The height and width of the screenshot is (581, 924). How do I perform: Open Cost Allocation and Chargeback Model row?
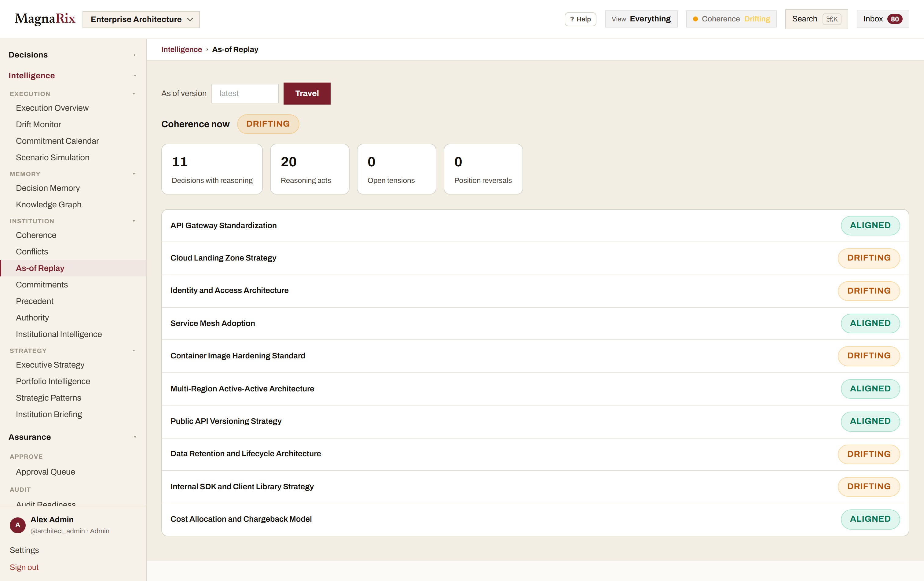(x=535, y=519)
